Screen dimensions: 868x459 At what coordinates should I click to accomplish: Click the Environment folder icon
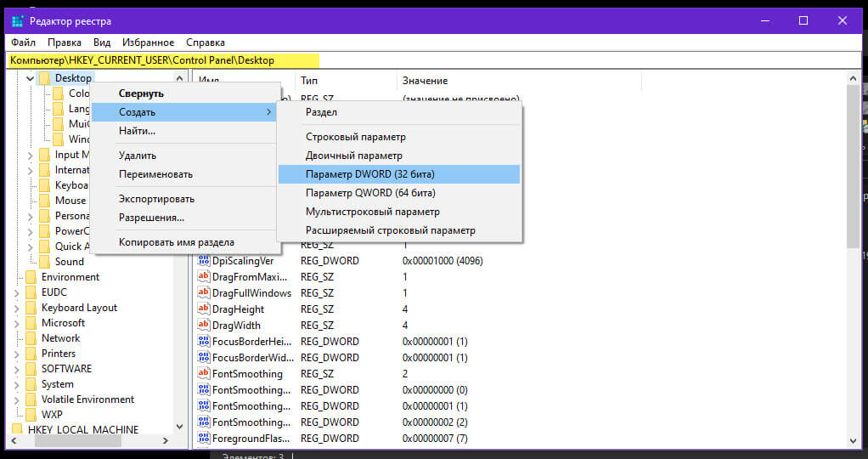(31, 277)
